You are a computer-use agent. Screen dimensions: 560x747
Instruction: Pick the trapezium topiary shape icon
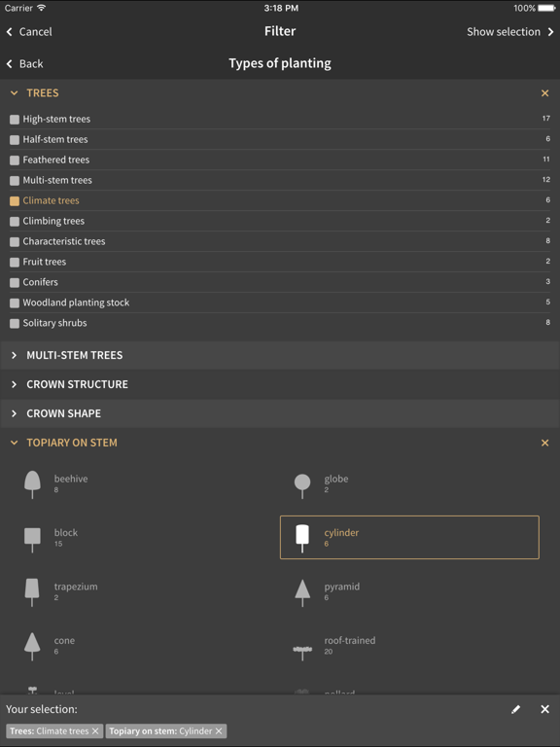click(32, 592)
